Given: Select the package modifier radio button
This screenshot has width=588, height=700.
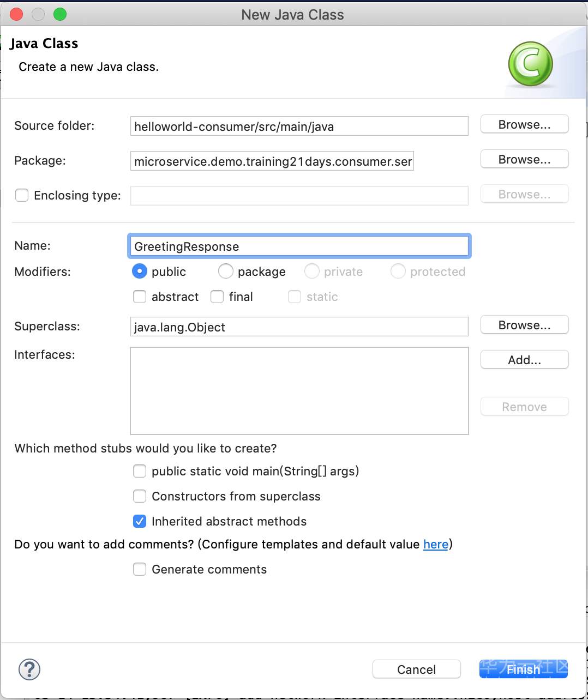Looking at the screenshot, I should (x=226, y=271).
